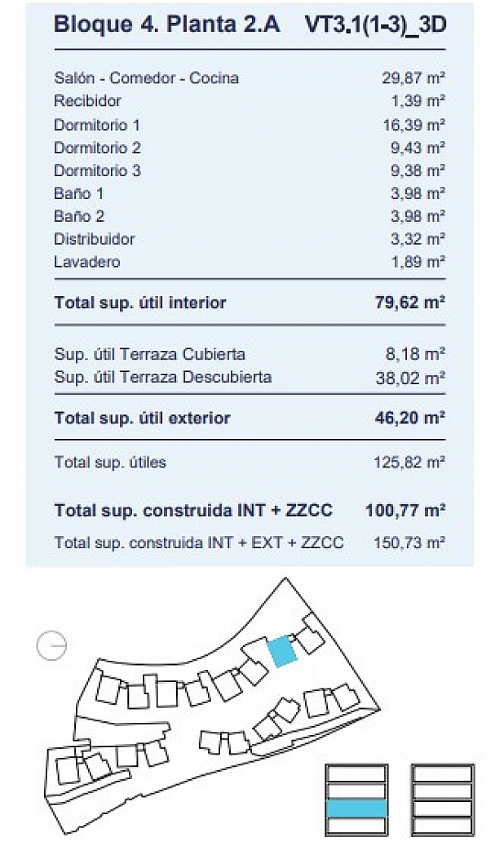The image size is (504, 846).
Task: Click the top floor of right block diagram
Action: [443, 774]
